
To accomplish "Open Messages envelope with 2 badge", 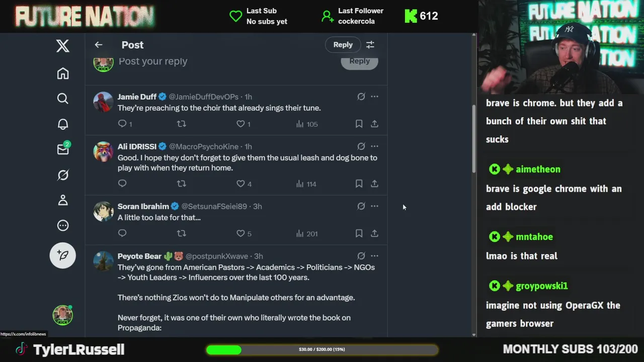I will (x=63, y=149).
